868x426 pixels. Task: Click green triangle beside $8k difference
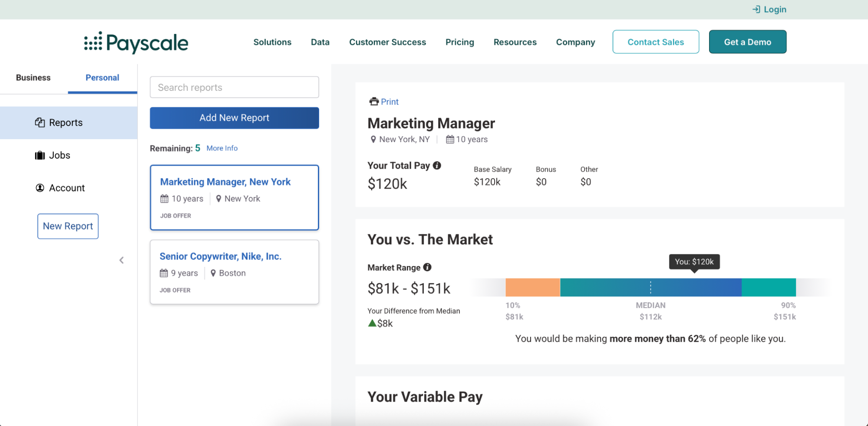[372, 323]
